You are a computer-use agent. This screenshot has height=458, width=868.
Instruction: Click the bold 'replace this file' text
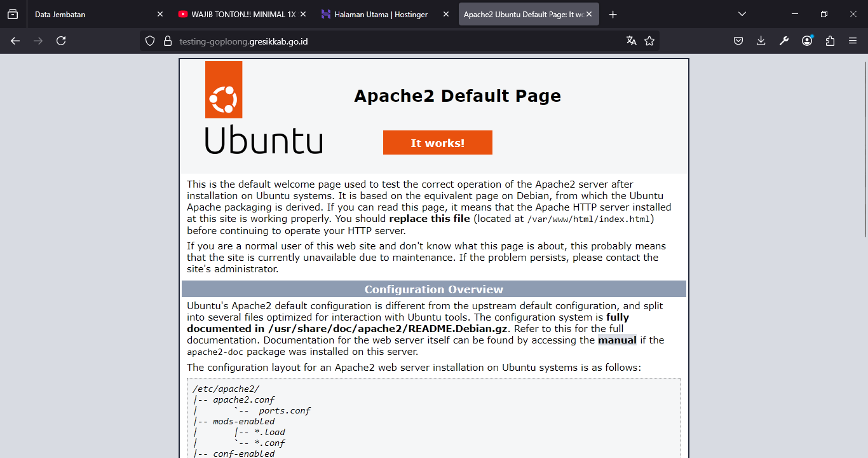click(x=430, y=219)
